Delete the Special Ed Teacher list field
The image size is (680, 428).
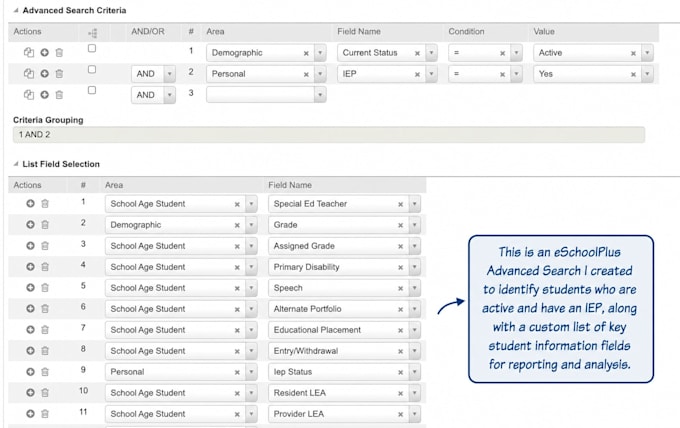point(45,203)
